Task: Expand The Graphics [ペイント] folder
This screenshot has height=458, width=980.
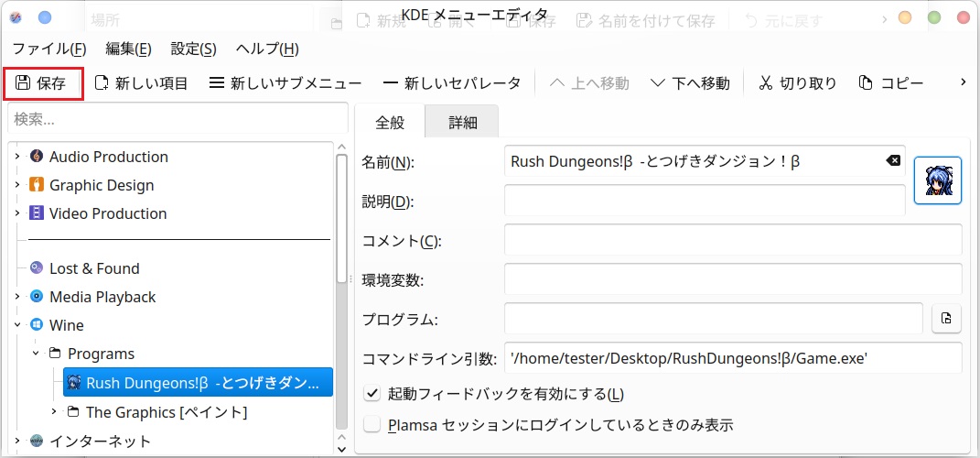Action: (x=54, y=412)
